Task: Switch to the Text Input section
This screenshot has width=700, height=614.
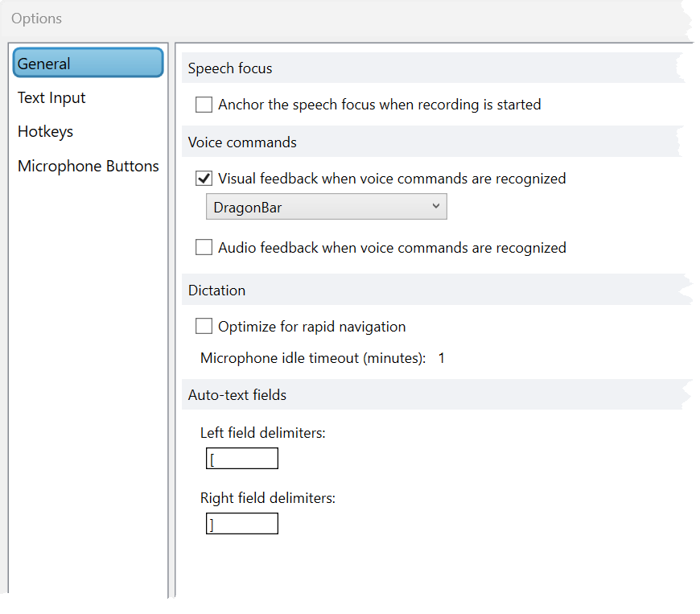Action: pyautogui.click(x=51, y=98)
